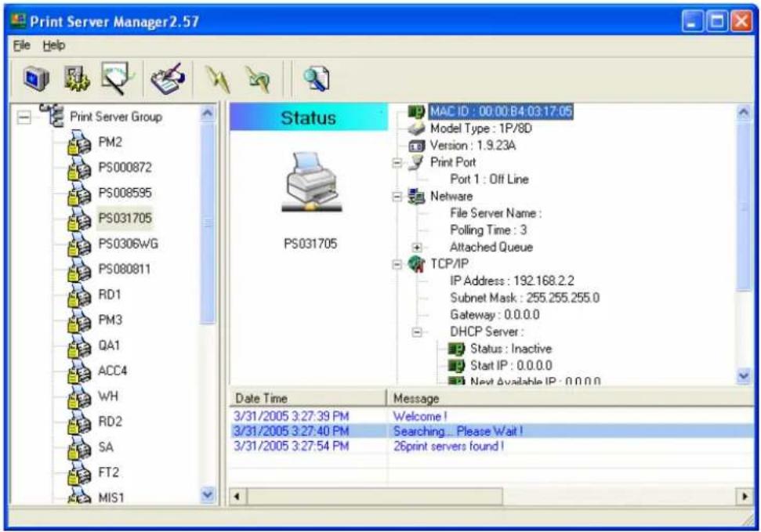
Task: Collapse the Print Port node
Action: pyautogui.click(x=397, y=163)
